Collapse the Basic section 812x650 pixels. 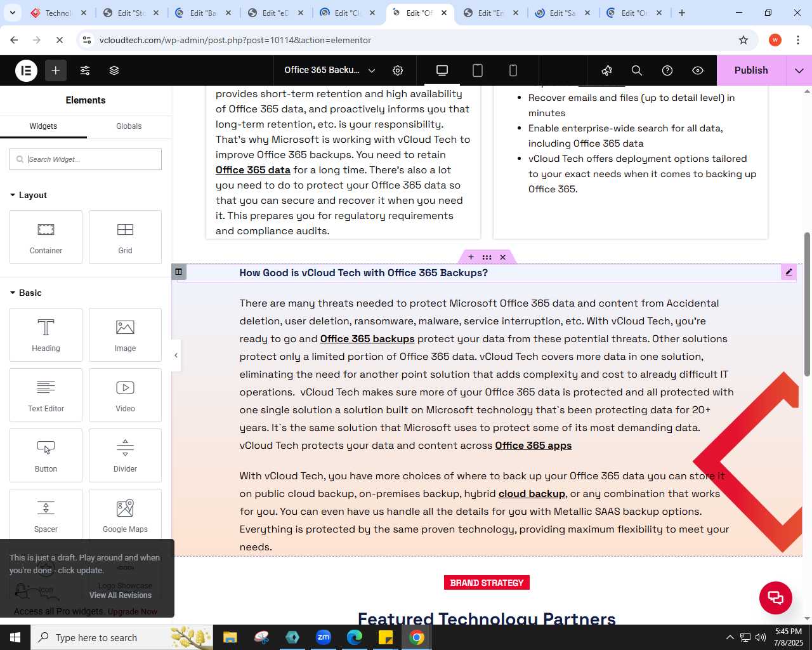click(x=26, y=293)
